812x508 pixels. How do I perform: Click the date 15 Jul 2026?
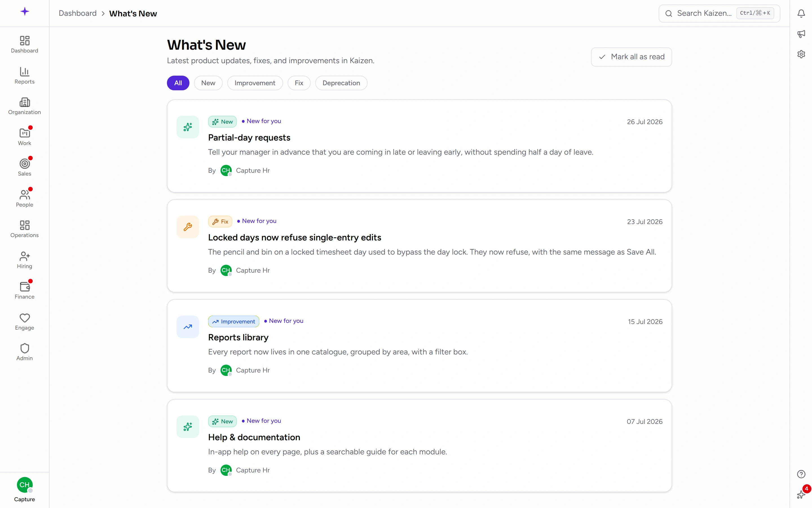pos(645,321)
